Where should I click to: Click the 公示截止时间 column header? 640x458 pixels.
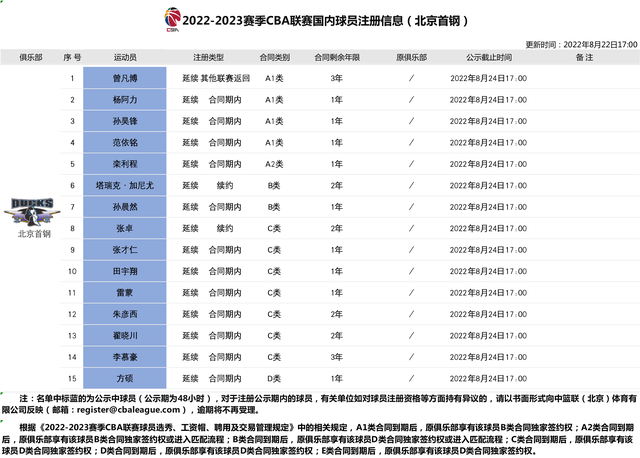(489, 58)
